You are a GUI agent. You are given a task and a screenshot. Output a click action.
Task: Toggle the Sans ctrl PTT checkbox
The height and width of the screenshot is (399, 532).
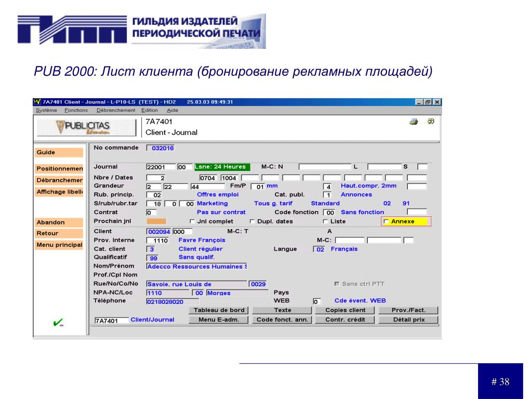pos(337,284)
